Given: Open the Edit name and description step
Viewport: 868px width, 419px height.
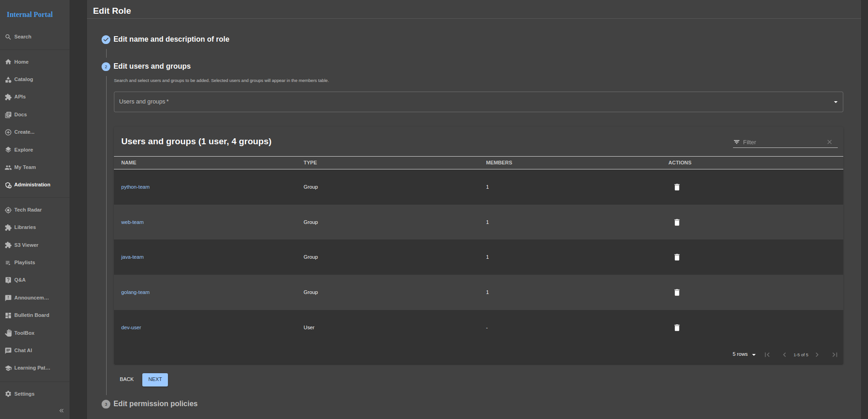Looking at the screenshot, I should point(171,39).
